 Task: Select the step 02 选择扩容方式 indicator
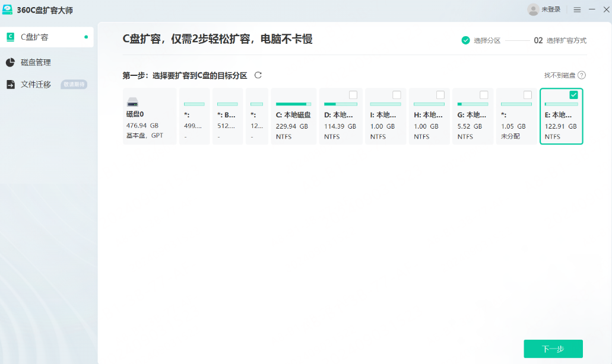pos(560,40)
